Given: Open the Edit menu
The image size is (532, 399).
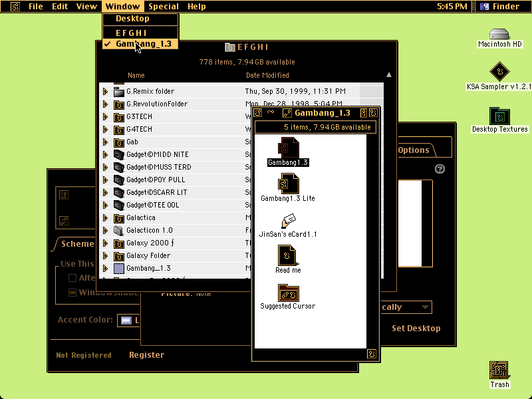Looking at the screenshot, I should pos(60,7).
